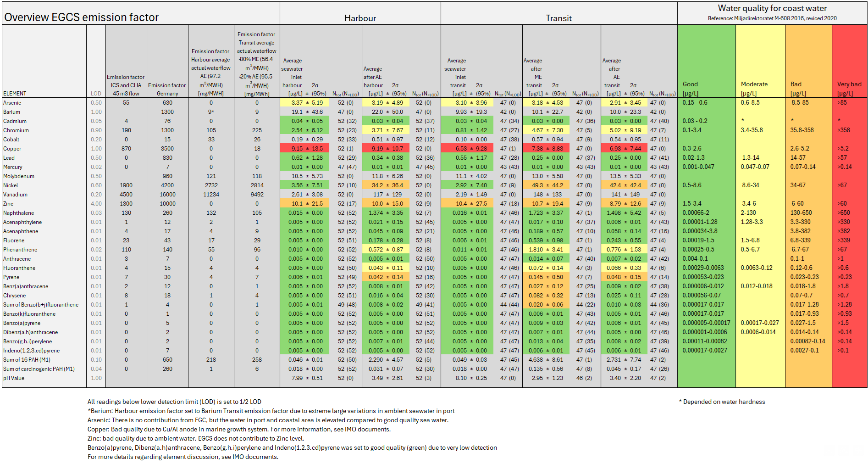Click the 'Acenaphthylene' row label
Image resolution: width=868 pixels, height=464 pixels.
[22, 222]
